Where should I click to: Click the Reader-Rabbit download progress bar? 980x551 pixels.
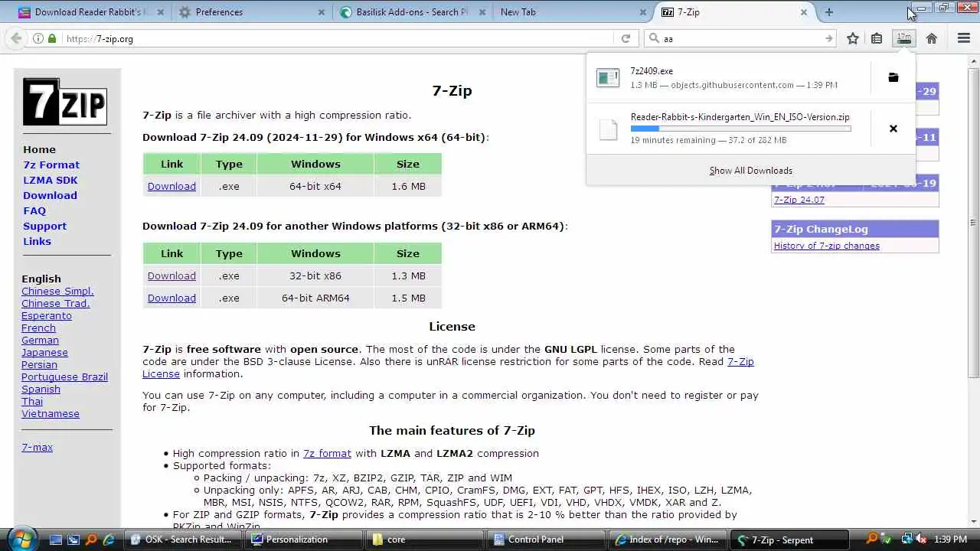click(740, 129)
